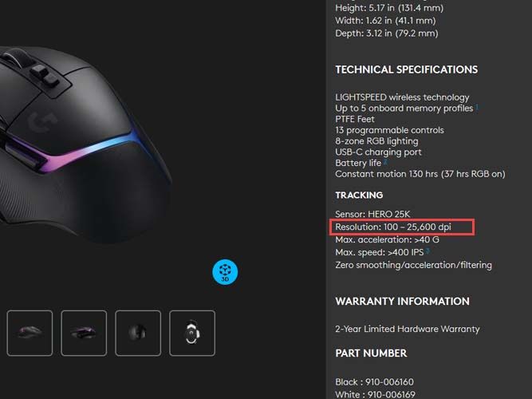Open footnote 1 beside onboard memory profiles
The width and height of the screenshot is (532, 399).
pyautogui.click(x=477, y=107)
